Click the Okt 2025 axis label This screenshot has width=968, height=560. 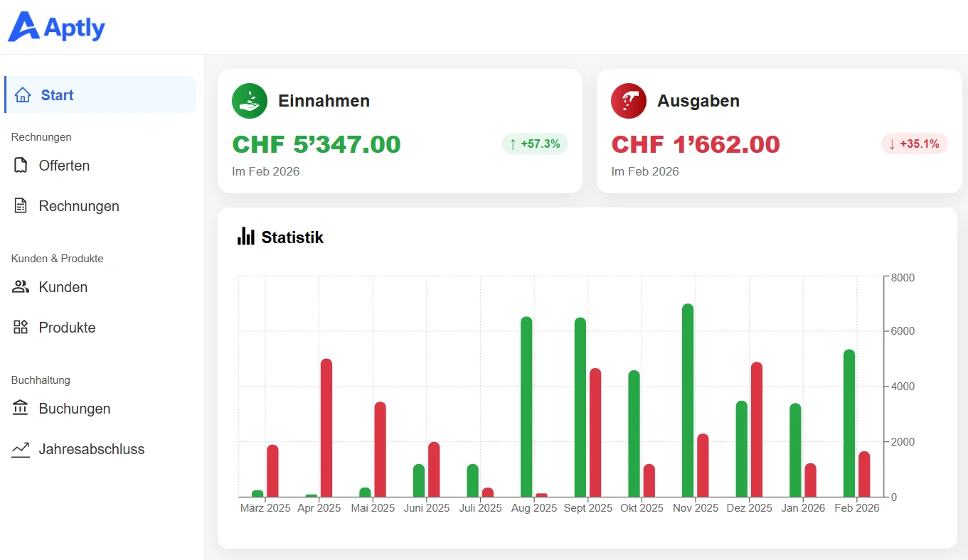tap(642, 508)
